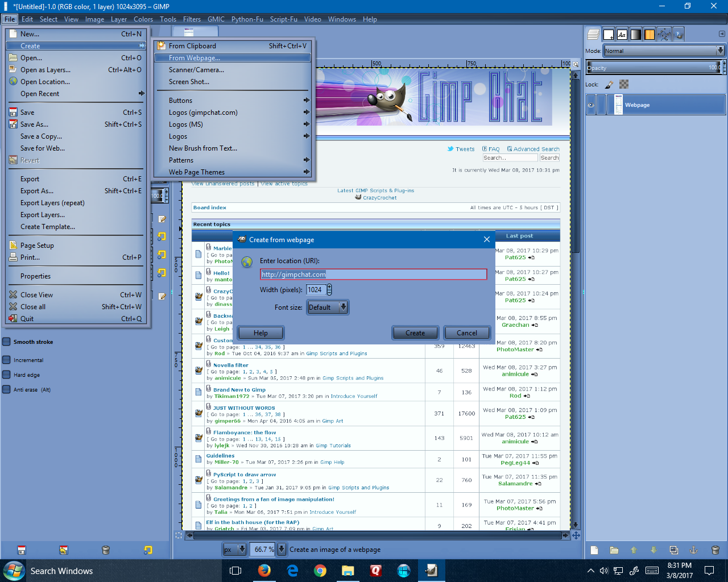The height and width of the screenshot is (582, 728).
Task: Open the layer Mode dropdown
Action: [664, 51]
